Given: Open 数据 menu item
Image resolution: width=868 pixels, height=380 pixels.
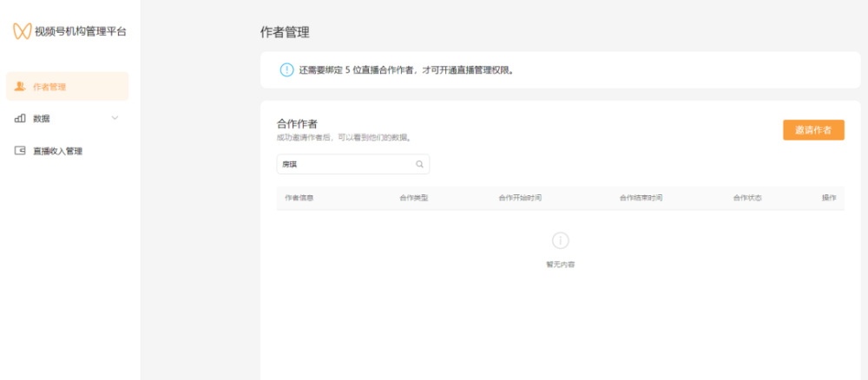Looking at the screenshot, I should [x=68, y=118].
